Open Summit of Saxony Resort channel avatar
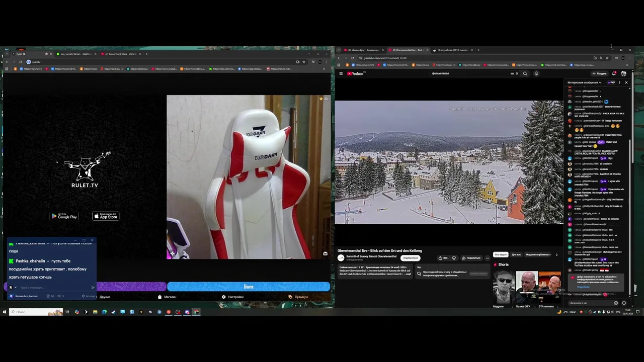This screenshot has height=362, width=644. [x=341, y=257]
